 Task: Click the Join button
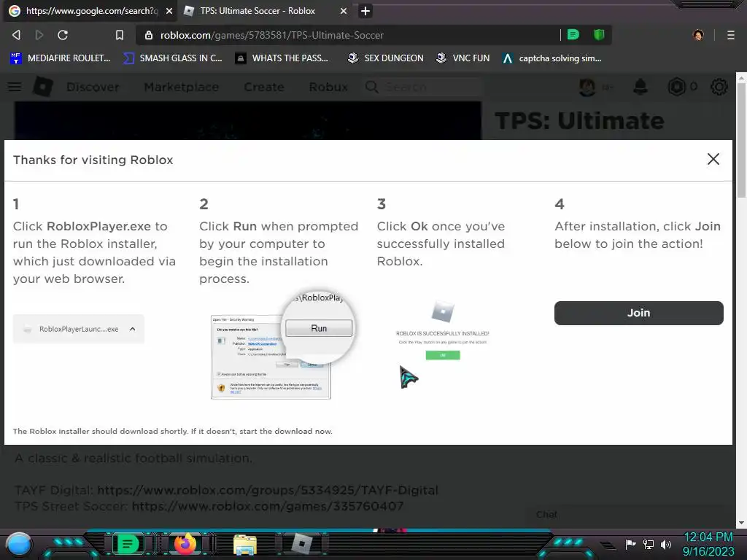point(639,313)
